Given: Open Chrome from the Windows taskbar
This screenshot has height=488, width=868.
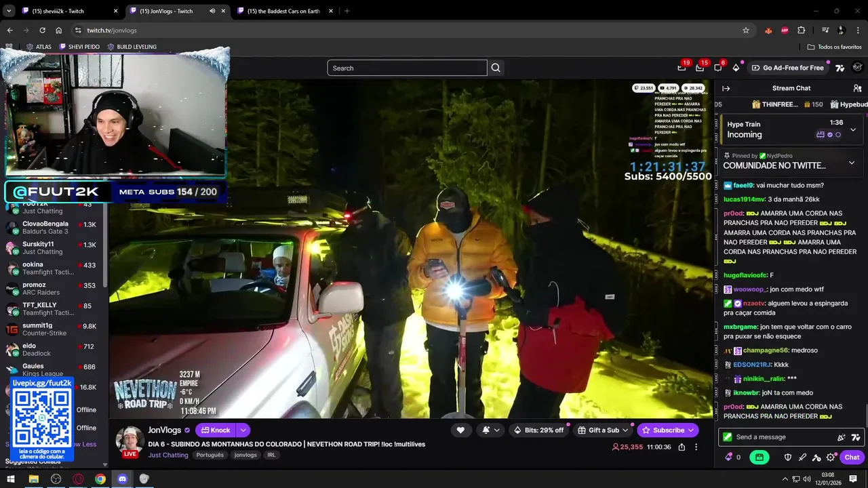Looking at the screenshot, I should tap(100, 479).
